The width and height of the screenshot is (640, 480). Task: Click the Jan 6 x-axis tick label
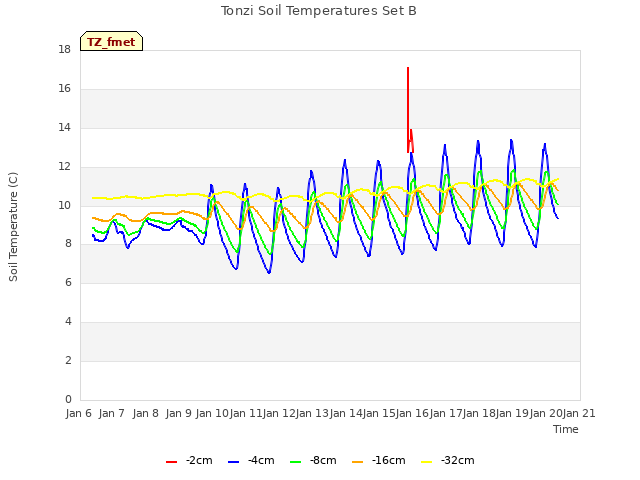[x=78, y=413]
